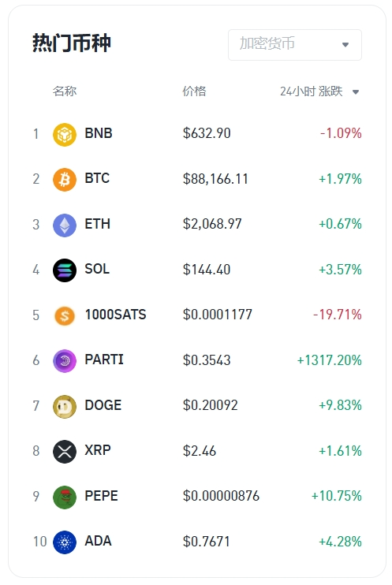Open the PARTI row name link

coord(104,360)
